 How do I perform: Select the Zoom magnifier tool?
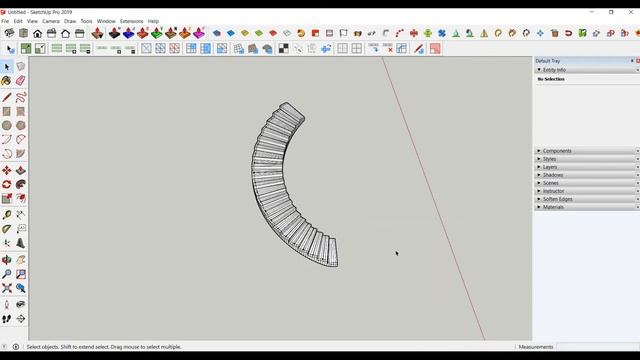click(7, 274)
